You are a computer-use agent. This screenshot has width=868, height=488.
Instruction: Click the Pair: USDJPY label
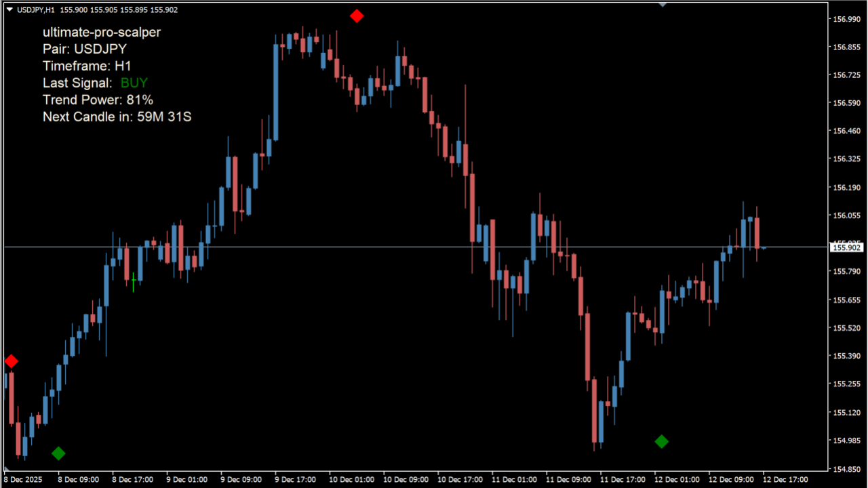[84, 49]
